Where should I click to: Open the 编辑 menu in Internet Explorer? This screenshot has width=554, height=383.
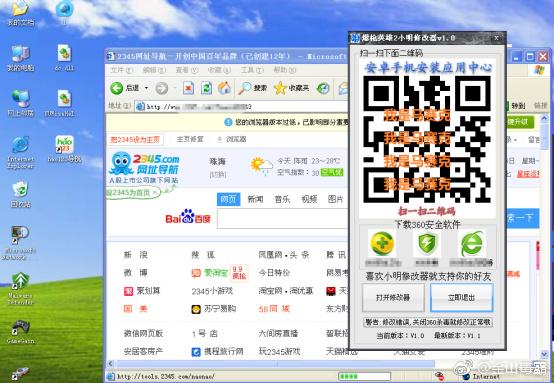(154, 70)
